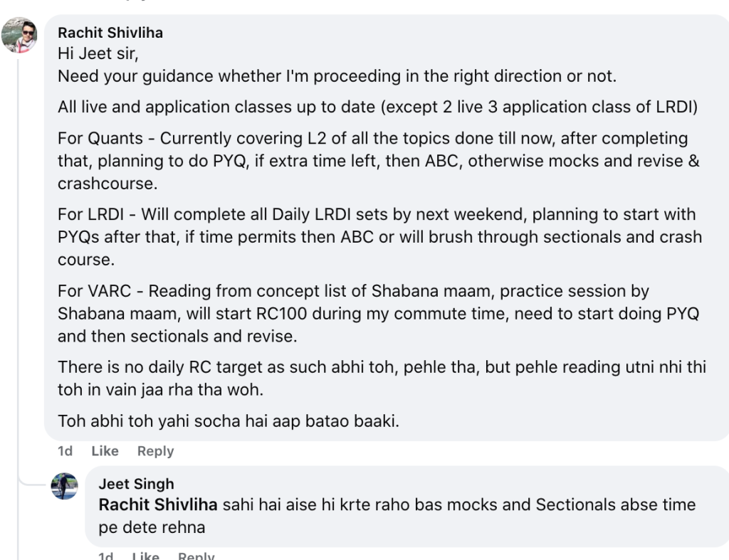
Task: Reply to Jeet Singh's reply
Action: (196, 555)
